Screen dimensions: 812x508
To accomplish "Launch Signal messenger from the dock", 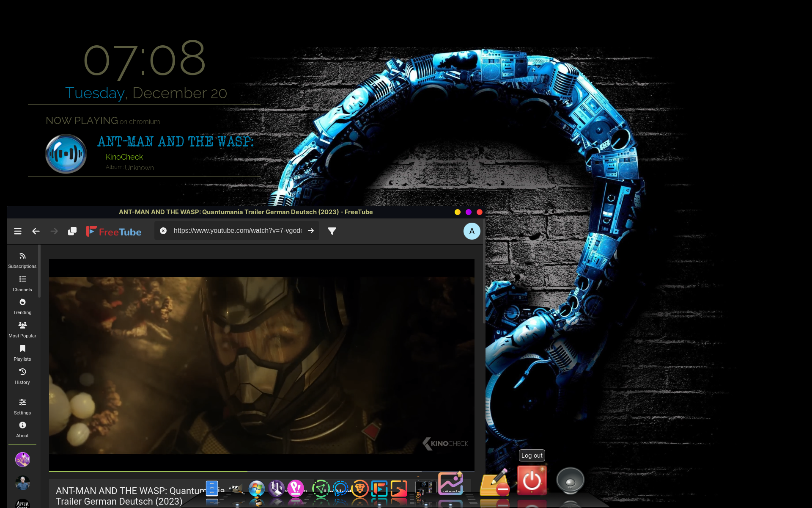I will pos(340,489).
